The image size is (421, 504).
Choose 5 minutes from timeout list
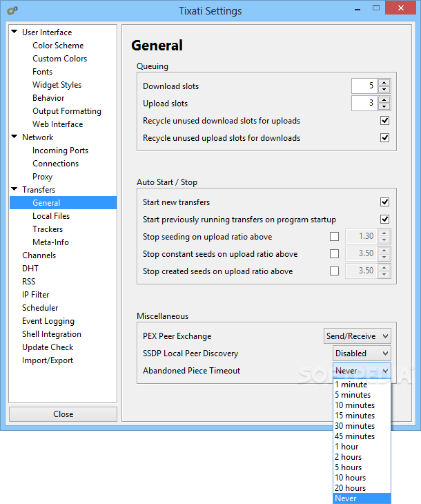[x=362, y=395]
